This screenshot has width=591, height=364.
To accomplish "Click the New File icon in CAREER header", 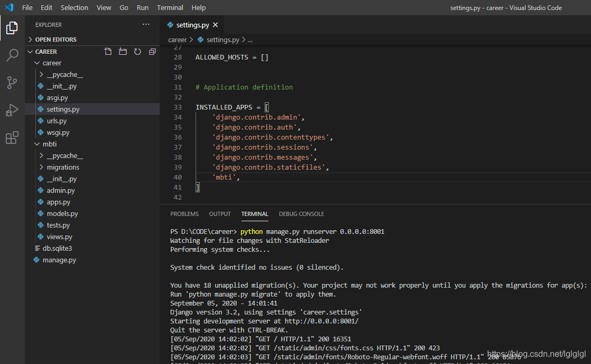I will point(108,52).
